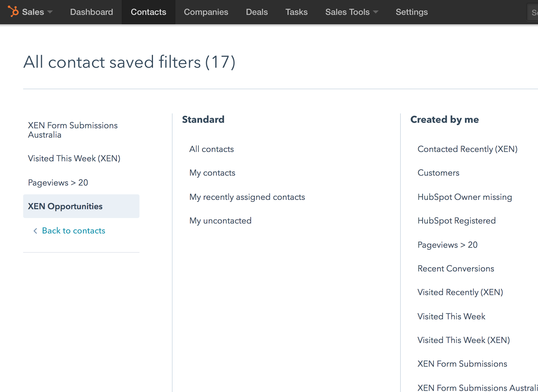This screenshot has height=392, width=538.
Task: Select My recently assigned contacts
Action: tap(247, 197)
